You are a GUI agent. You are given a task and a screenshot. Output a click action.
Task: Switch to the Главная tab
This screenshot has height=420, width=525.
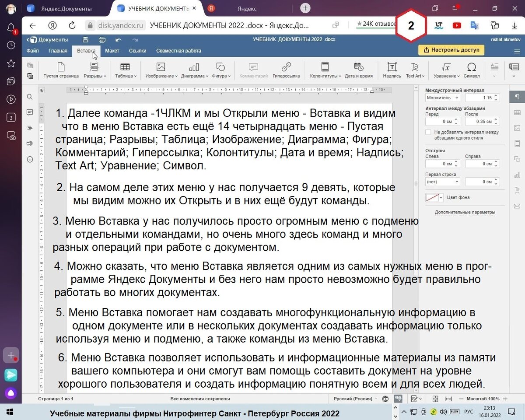point(58,51)
